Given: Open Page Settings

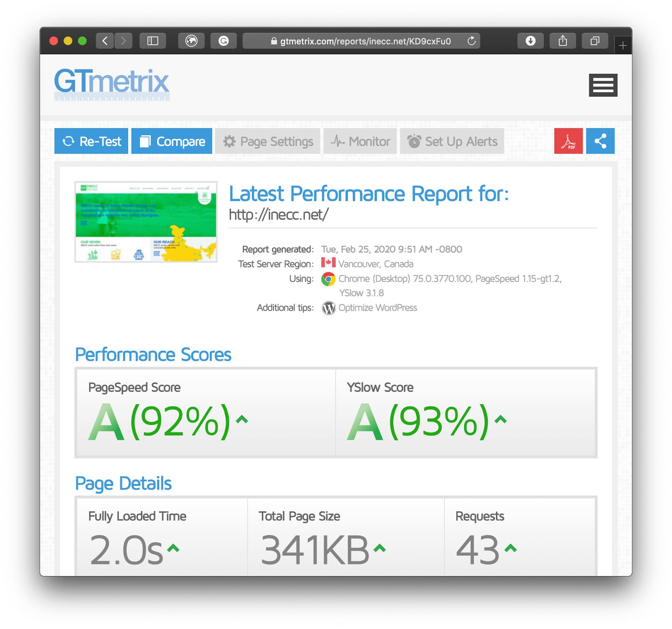Looking at the screenshot, I should [268, 141].
